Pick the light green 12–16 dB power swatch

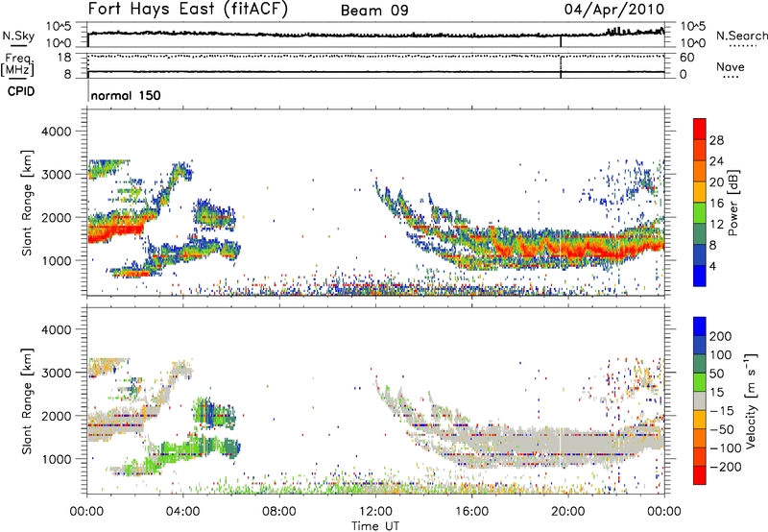click(x=700, y=213)
